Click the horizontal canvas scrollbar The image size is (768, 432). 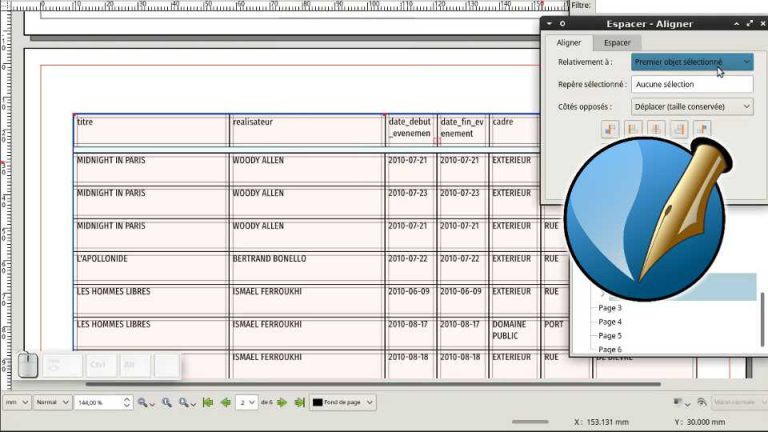373,384
